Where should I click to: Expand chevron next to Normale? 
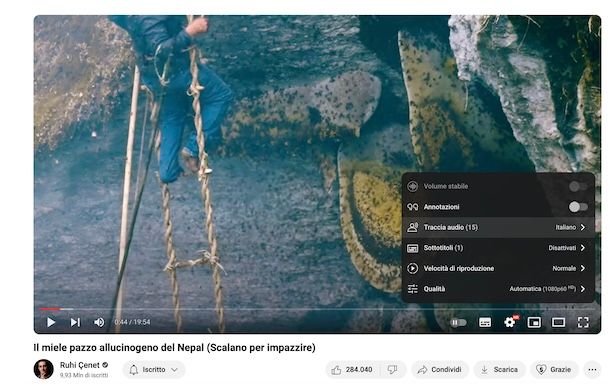pyautogui.click(x=583, y=268)
